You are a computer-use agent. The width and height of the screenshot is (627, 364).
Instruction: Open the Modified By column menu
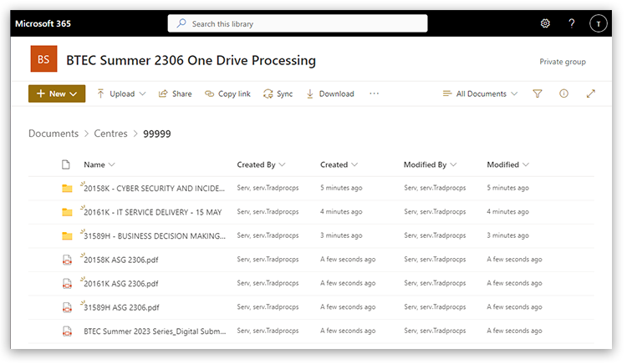(429, 164)
